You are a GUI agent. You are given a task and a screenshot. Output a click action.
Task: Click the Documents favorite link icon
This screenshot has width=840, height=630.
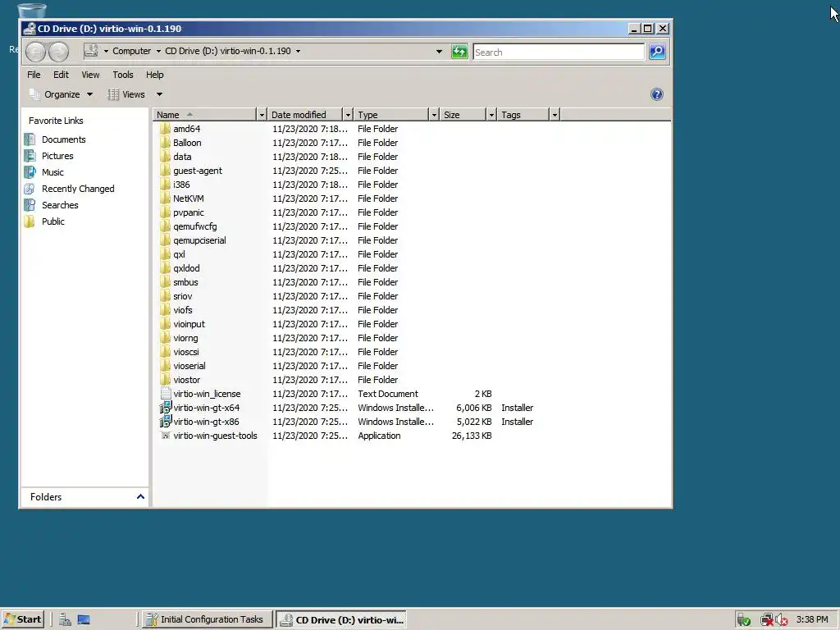point(30,139)
